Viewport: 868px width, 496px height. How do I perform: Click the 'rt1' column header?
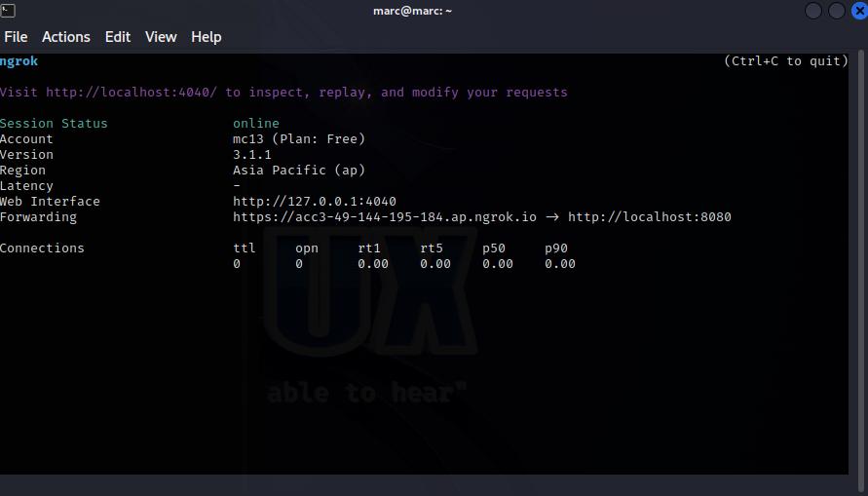tap(369, 248)
